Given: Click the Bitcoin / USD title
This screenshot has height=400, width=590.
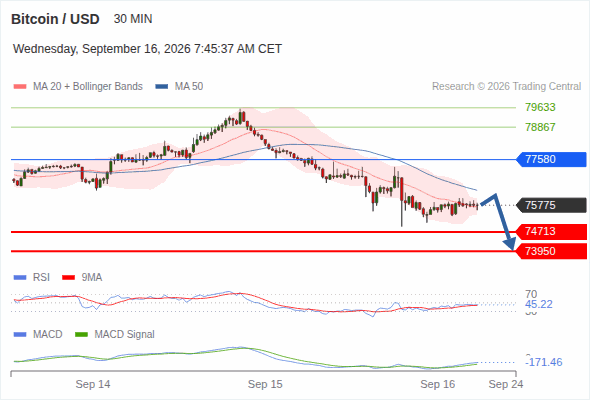Looking at the screenshot, I should point(55,19).
